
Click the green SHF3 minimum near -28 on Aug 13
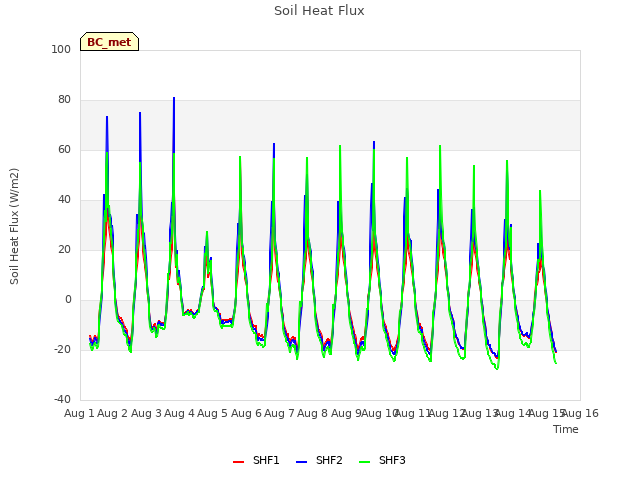[497, 369]
